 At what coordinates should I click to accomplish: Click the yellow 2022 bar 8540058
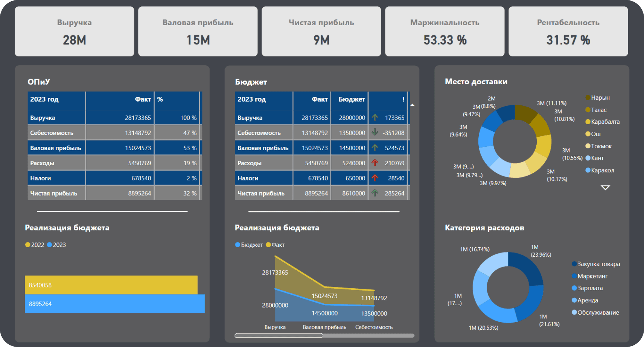111,285
